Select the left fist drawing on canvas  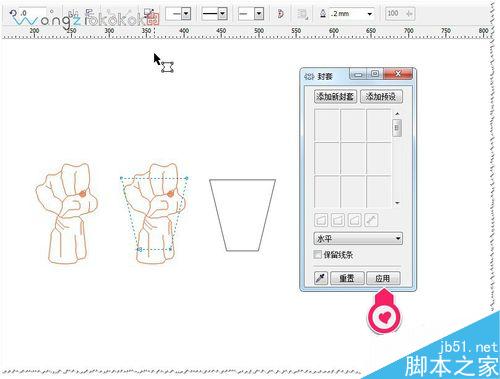pyautogui.click(x=67, y=213)
